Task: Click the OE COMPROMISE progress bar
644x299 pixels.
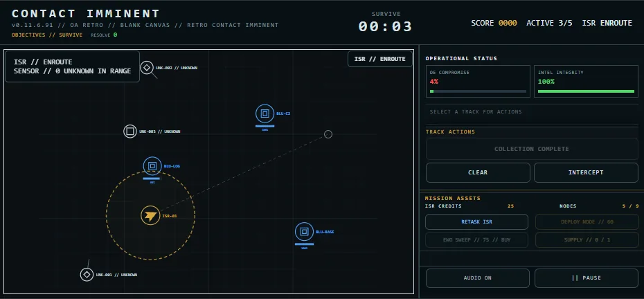Action: 478,91
